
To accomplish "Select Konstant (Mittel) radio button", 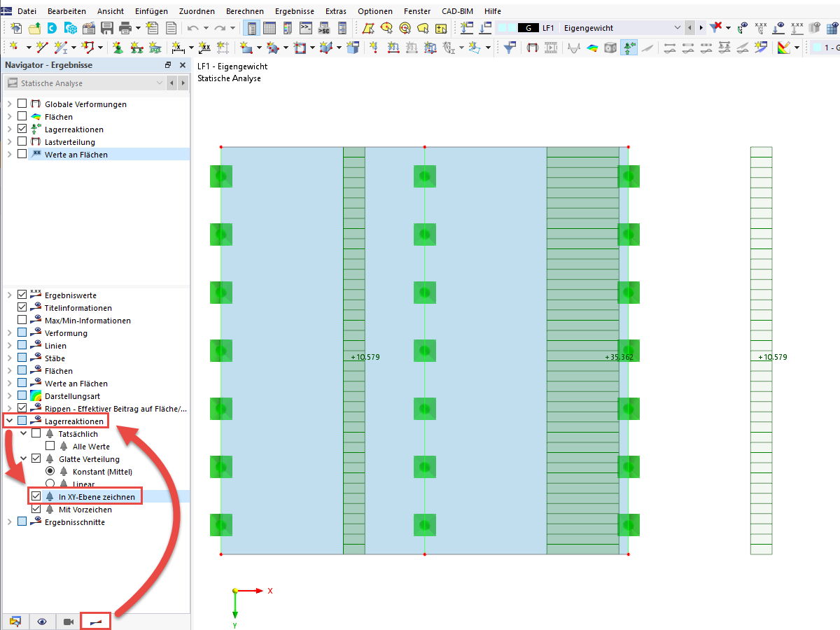I will tap(50, 471).
